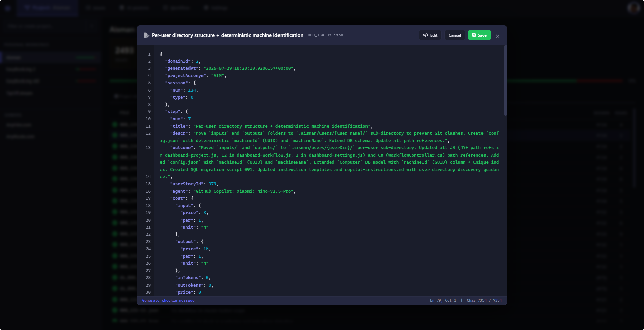
Task: Click the editor's vertical scrollbar thumb
Action: point(505,81)
